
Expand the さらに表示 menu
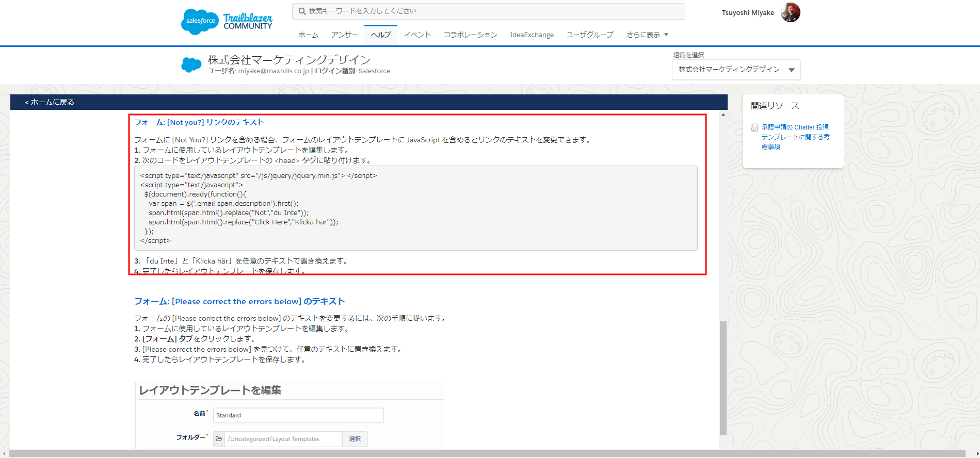click(647, 35)
